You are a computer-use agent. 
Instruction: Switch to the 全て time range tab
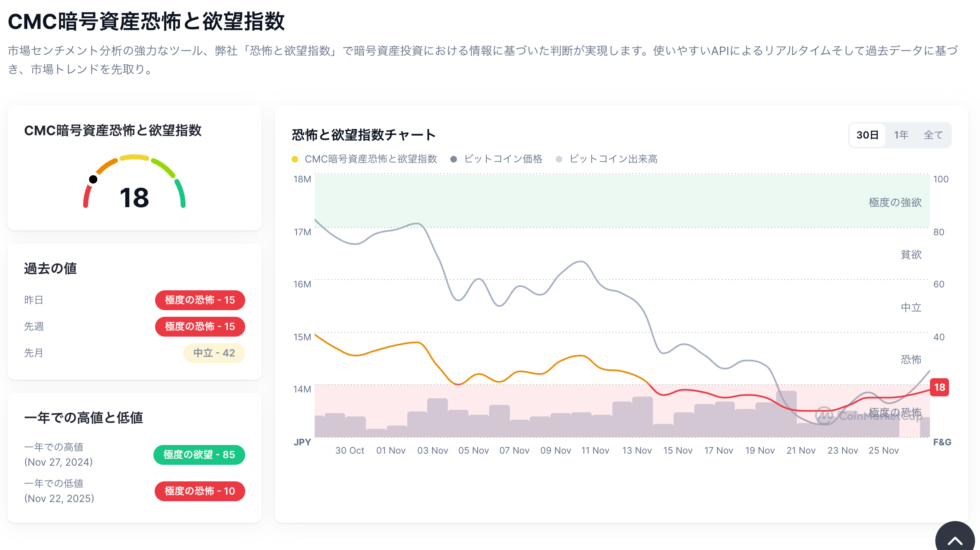click(x=933, y=135)
